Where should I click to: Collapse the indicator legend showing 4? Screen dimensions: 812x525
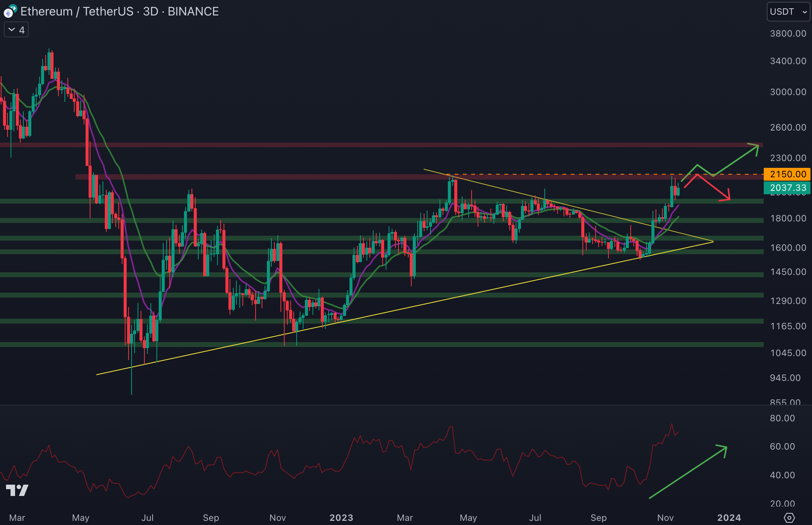tap(16, 30)
